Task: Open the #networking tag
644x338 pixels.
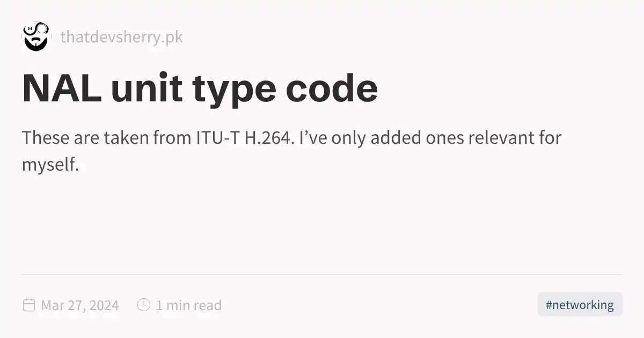Action: (580, 305)
